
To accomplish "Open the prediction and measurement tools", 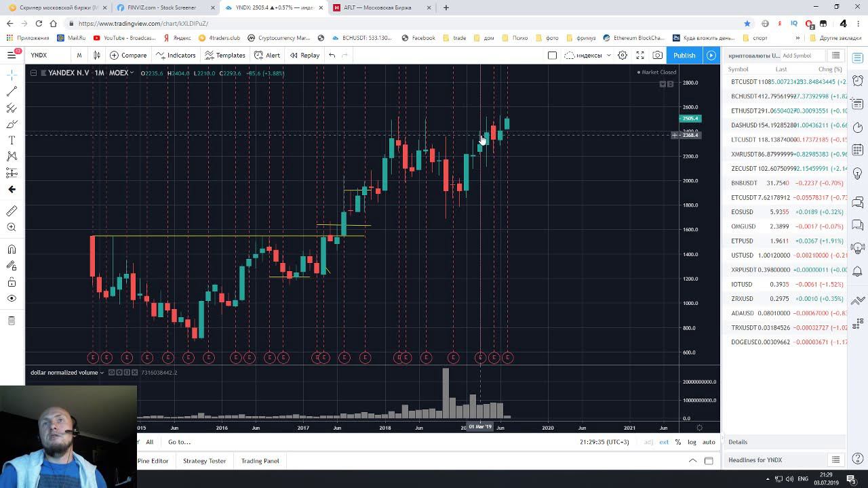I will 12,173.
